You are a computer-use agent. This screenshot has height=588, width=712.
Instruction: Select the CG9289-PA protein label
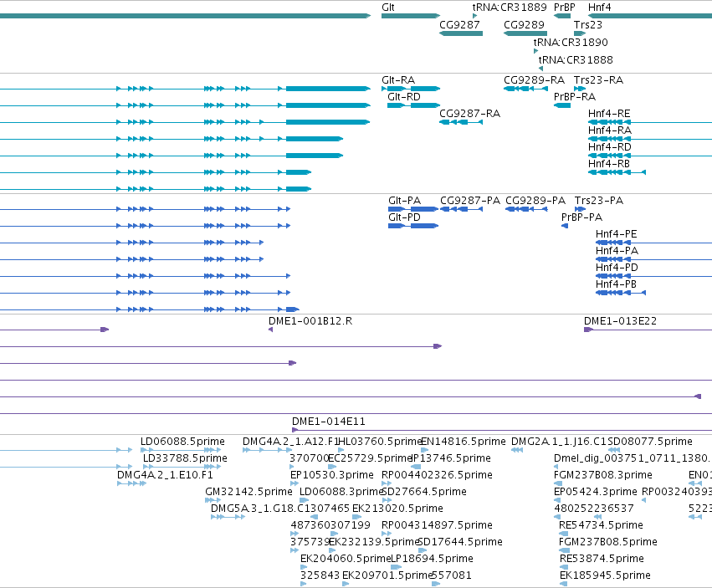[535, 201]
